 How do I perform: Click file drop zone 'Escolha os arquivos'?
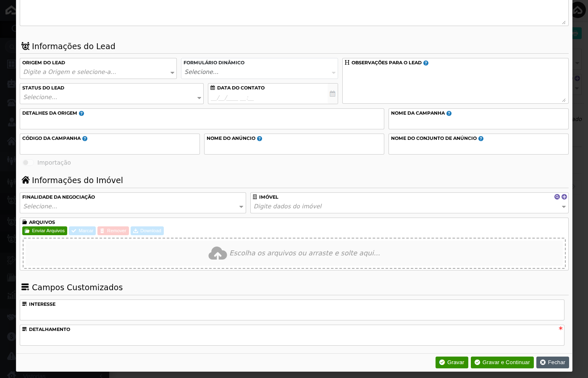tap(294, 253)
